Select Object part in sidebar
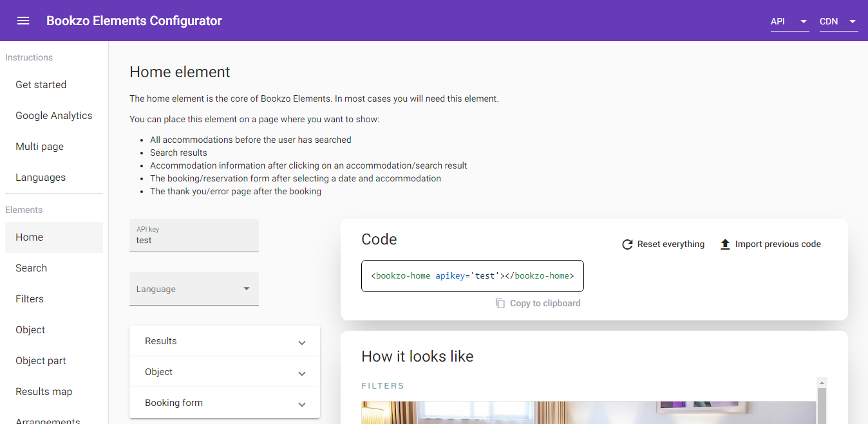Screen dimensions: 868x424 click(x=54, y=361)
